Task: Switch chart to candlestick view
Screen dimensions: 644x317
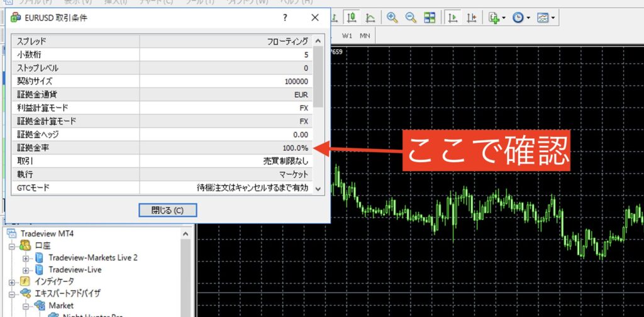Action: (352, 18)
